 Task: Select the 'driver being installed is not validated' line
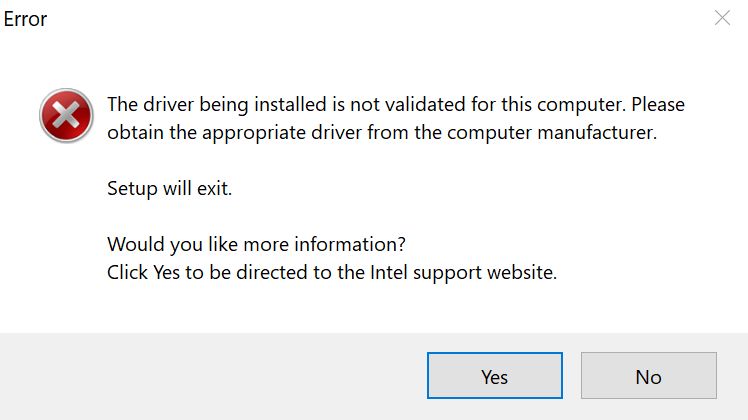396,105
